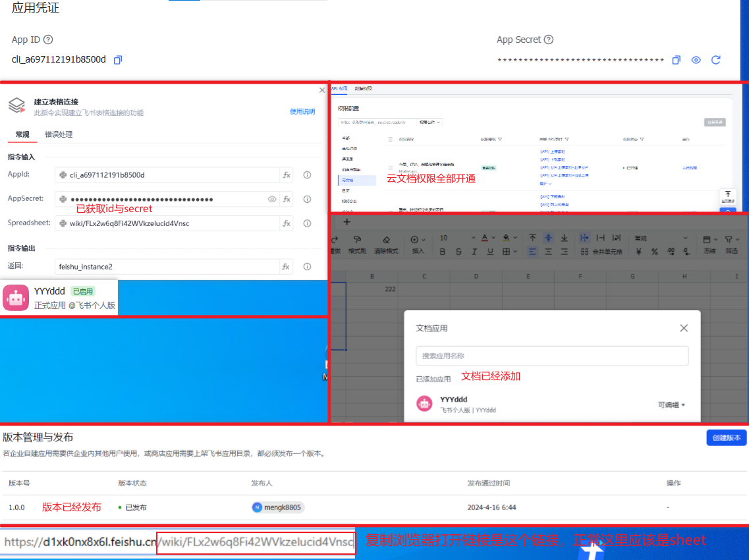Open the 插入 dropdown

[x=418, y=244]
